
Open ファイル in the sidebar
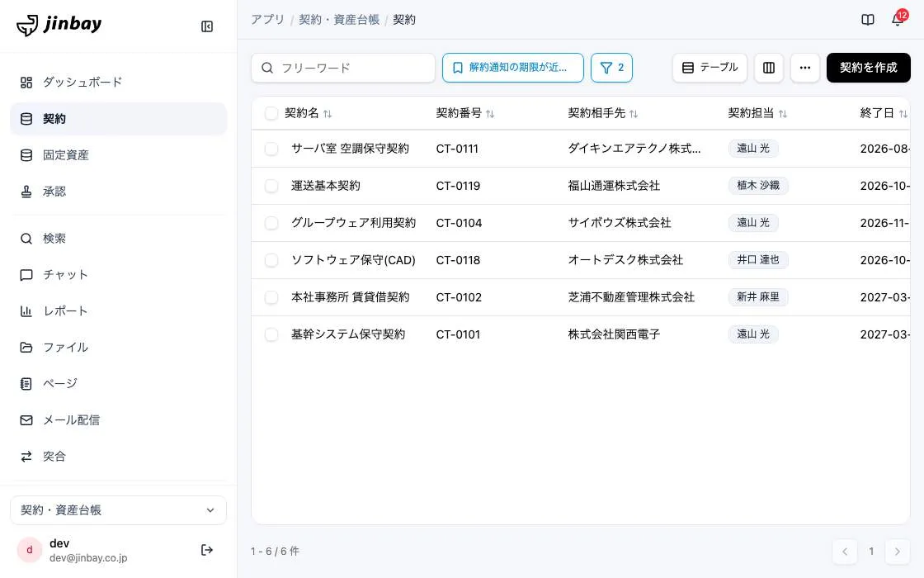119,348
